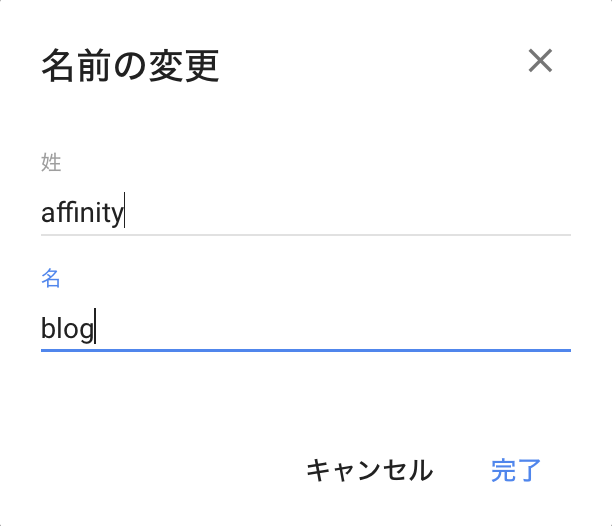Viewport: 612px width, 526px height.
Task: Click before the first letter of blog
Action: (42, 328)
